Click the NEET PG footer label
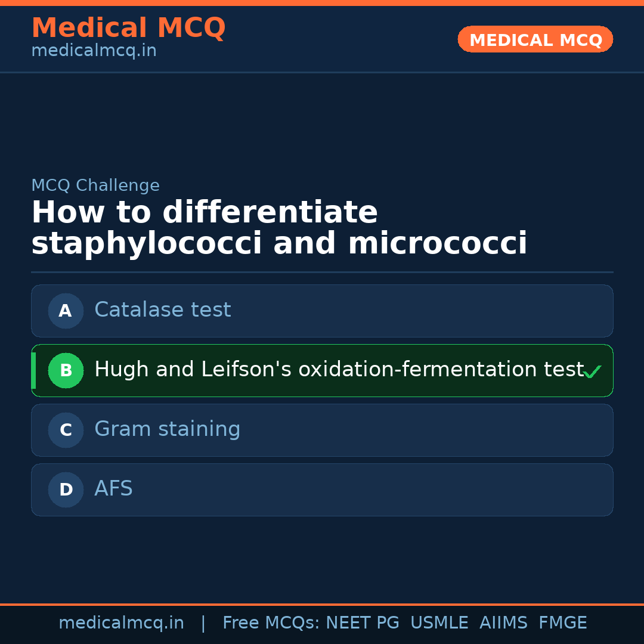Screen dimensions: 644x644 click(363, 623)
